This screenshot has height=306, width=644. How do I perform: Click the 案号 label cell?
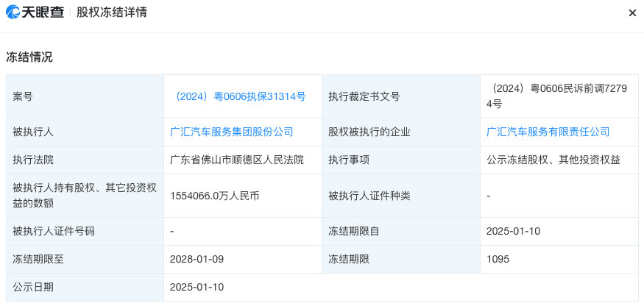click(85, 96)
